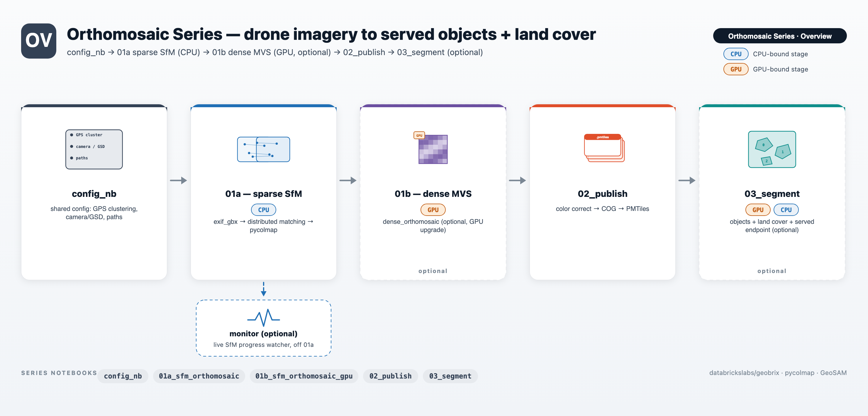Click the 'SERIES NOTEBOOKS' label
This screenshot has height=416, width=868.
pos(59,373)
